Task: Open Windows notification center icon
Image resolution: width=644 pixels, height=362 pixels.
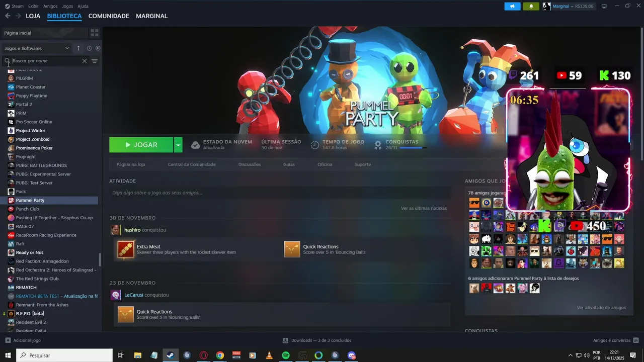Action: coord(633,355)
